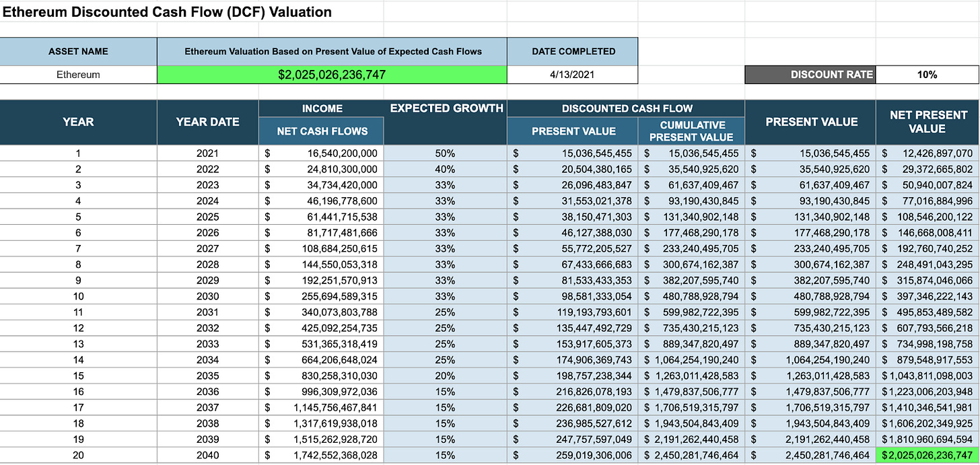Click year date cell 2040

207,456
